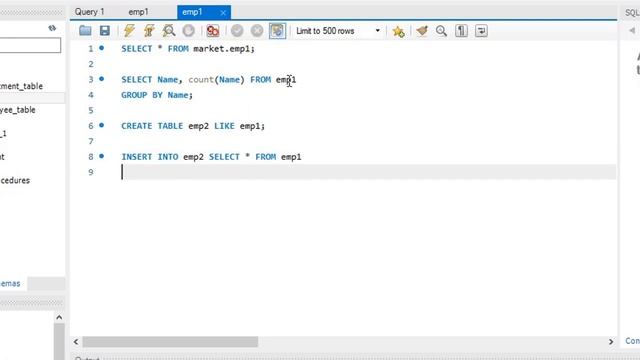Close the active emp1 tab
This screenshot has width=640, height=360.
(223, 13)
